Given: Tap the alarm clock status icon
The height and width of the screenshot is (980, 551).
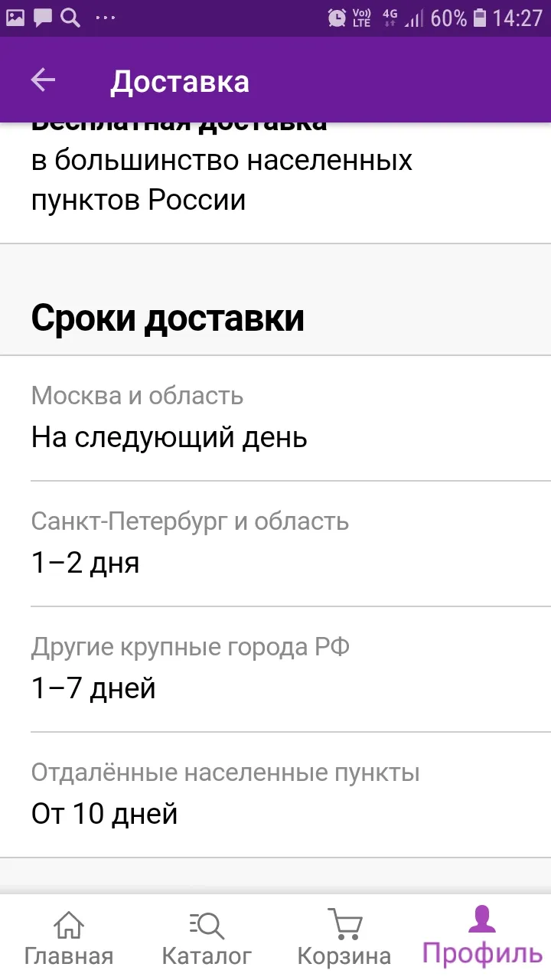Looking at the screenshot, I should pyautogui.click(x=336, y=18).
